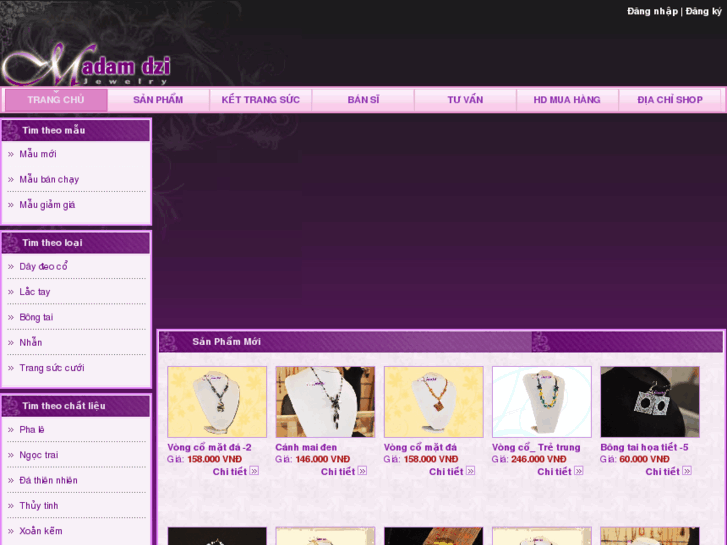Select Mẫu giảm giá in sidebar
The height and width of the screenshot is (545, 727).
pos(47,205)
